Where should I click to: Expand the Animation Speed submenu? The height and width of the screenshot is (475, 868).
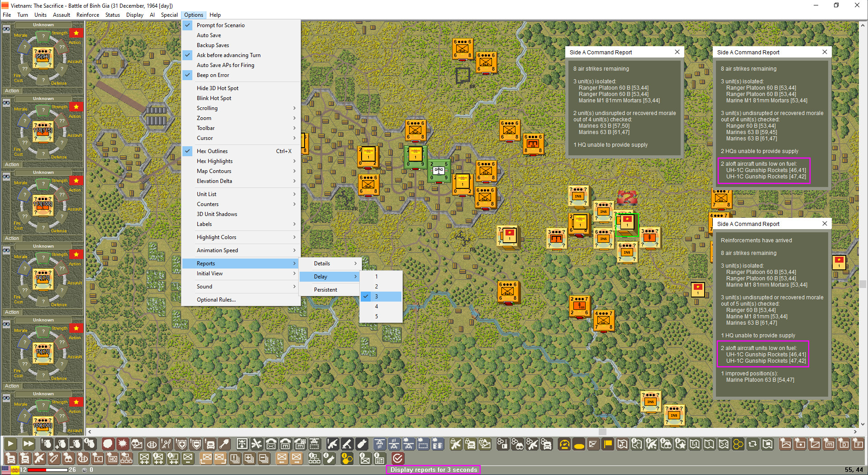(241, 250)
